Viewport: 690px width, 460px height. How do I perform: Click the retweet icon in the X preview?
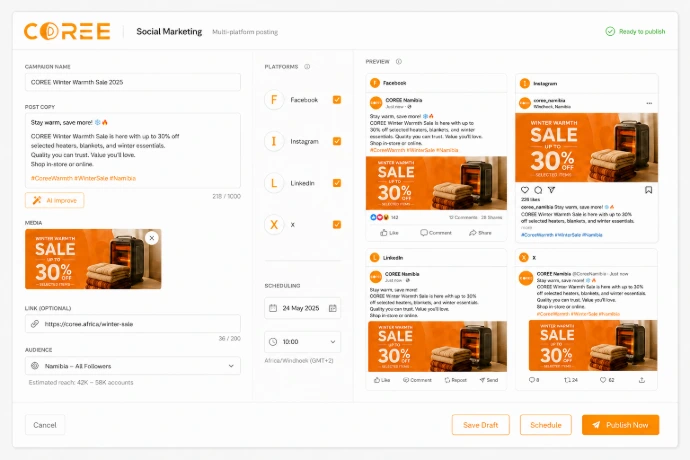[567, 380]
